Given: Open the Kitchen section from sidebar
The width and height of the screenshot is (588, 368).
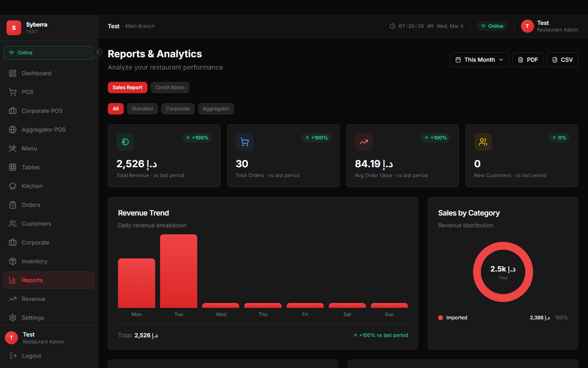Looking at the screenshot, I should 32,186.
